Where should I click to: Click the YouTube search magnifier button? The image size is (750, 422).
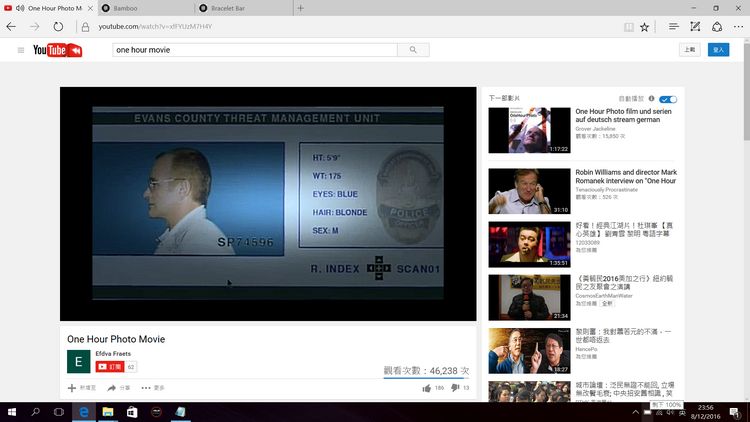[x=413, y=50]
